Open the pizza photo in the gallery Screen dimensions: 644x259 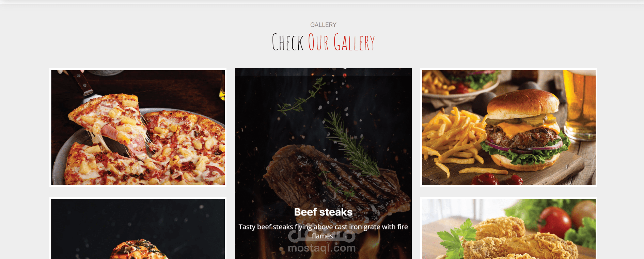(x=138, y=127)
